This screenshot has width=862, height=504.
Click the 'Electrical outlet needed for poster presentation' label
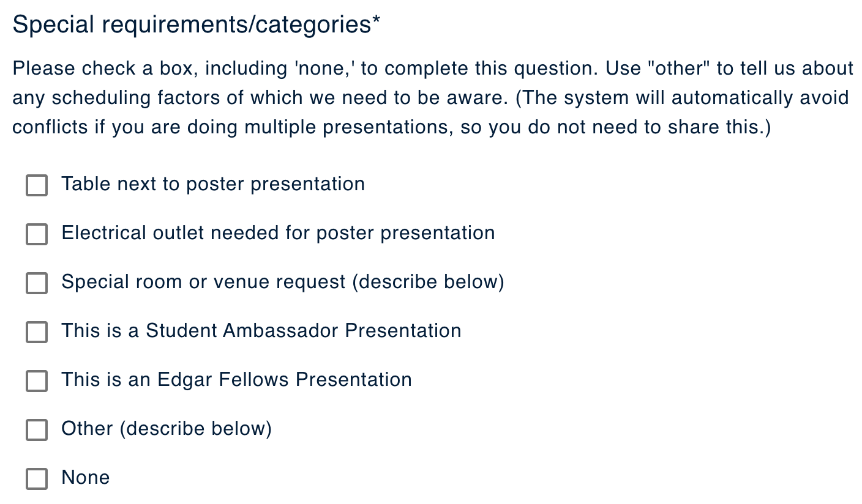(x=278, y=233)
